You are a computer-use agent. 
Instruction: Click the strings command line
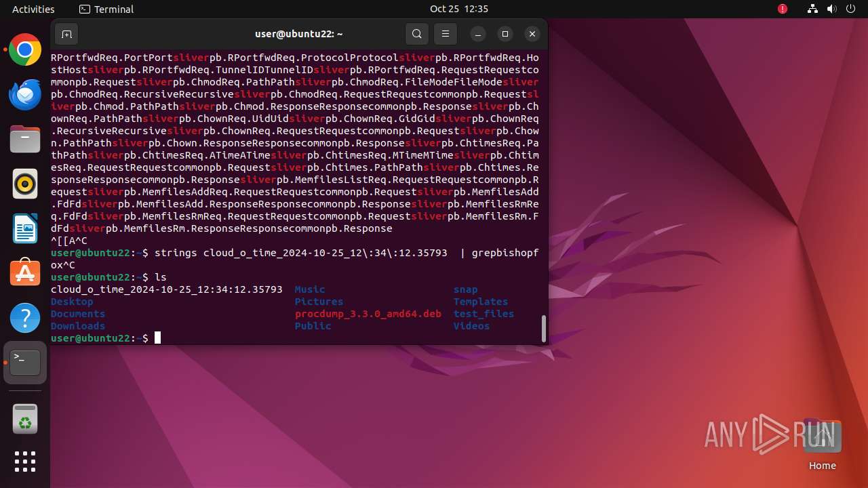295,259
